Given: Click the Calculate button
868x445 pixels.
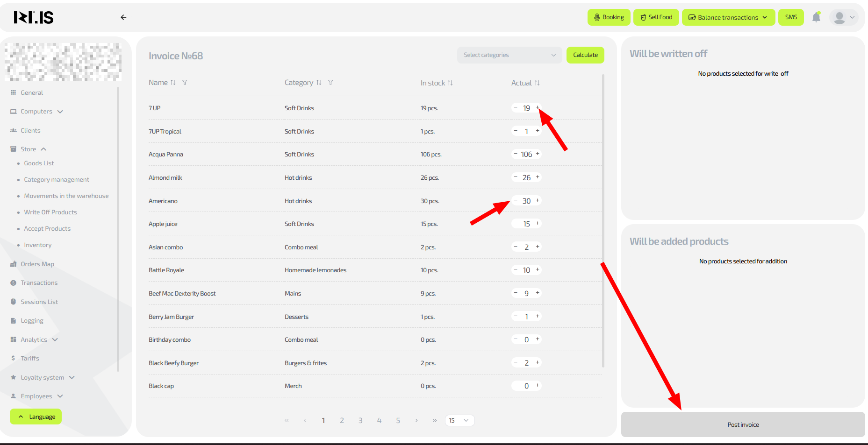Looking at the screenshot, I should point(585,55).
